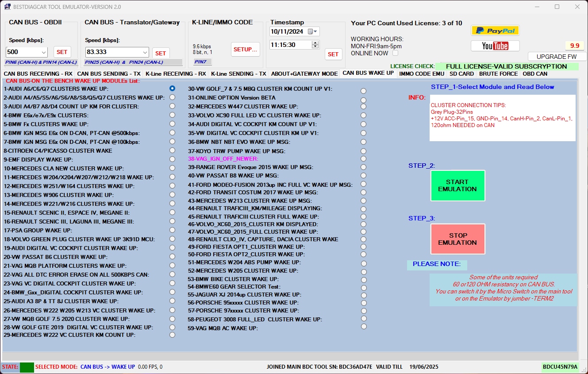588x374 pixels.
Task: Click the green STATE indicator in status bar
Action: (x=27, y=367)
